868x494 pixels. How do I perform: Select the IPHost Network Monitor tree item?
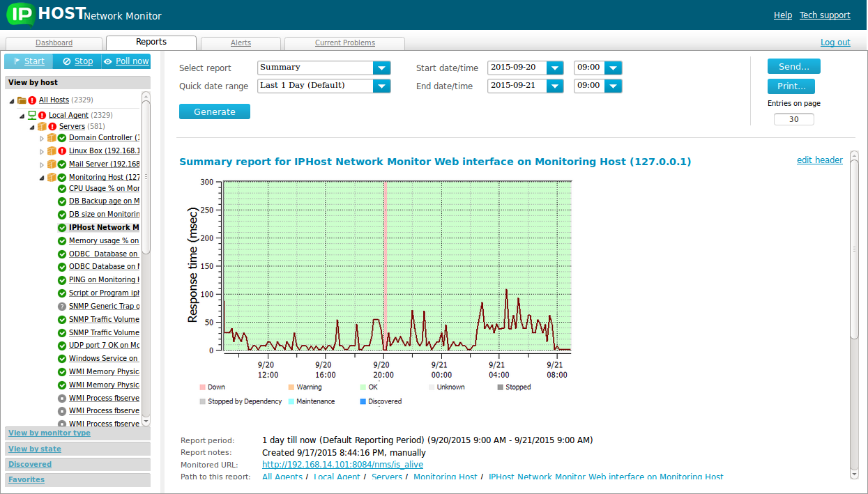tap(104, 228)
